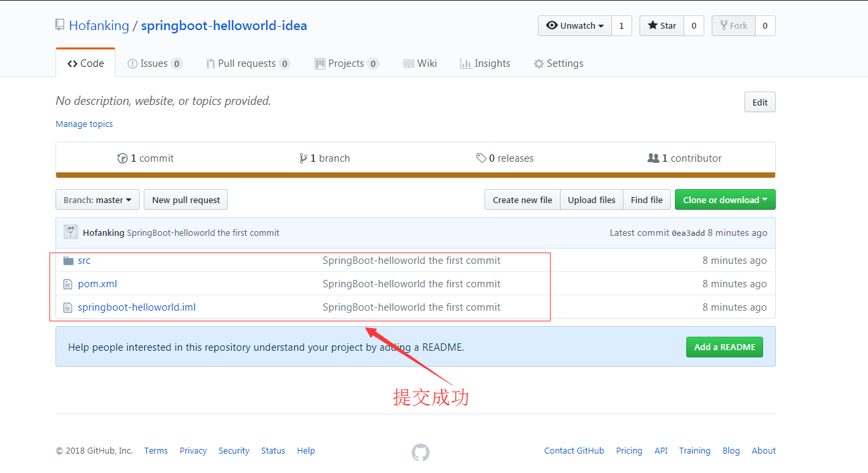View the 1 branch list
The width and height of the screenshot is (868, 473).
coord(325,158)
